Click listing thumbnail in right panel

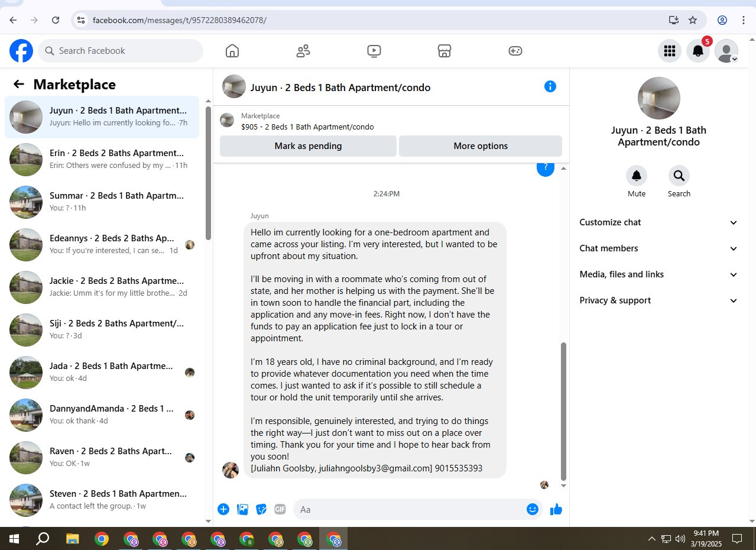[x=659, y=98]
